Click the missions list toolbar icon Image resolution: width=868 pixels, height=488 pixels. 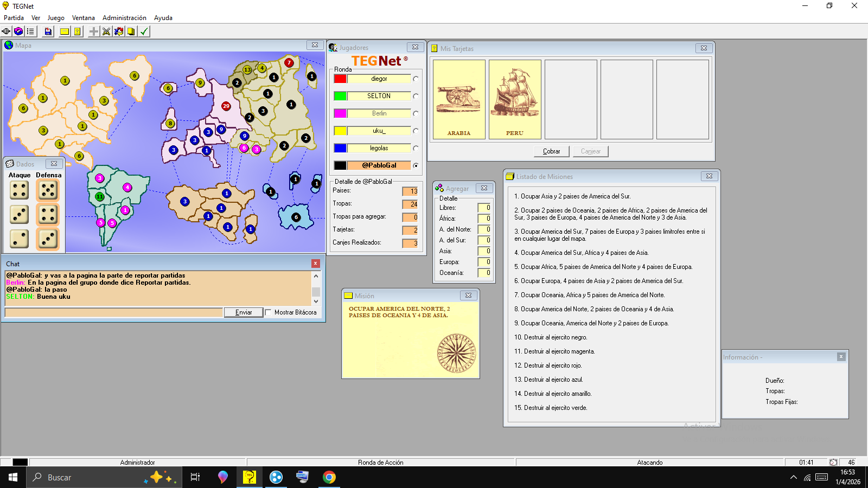pos(30,31)
